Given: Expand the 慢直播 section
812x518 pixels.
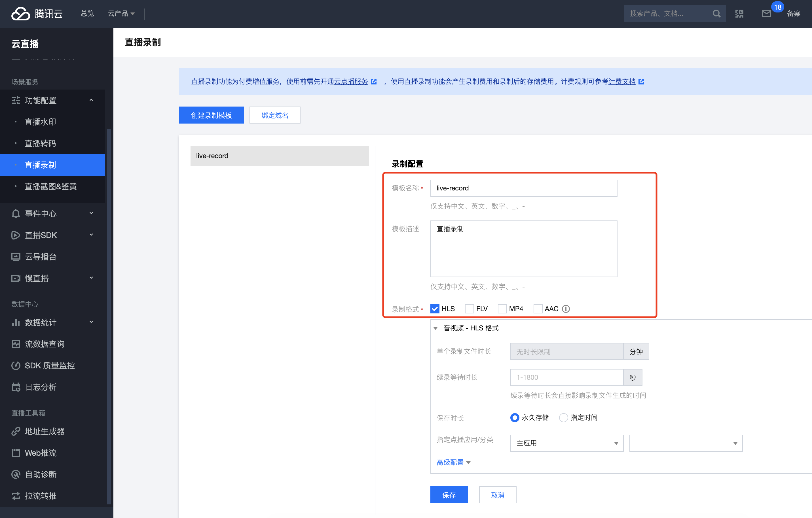Looking at the screenshot, I should coord(91,278).
